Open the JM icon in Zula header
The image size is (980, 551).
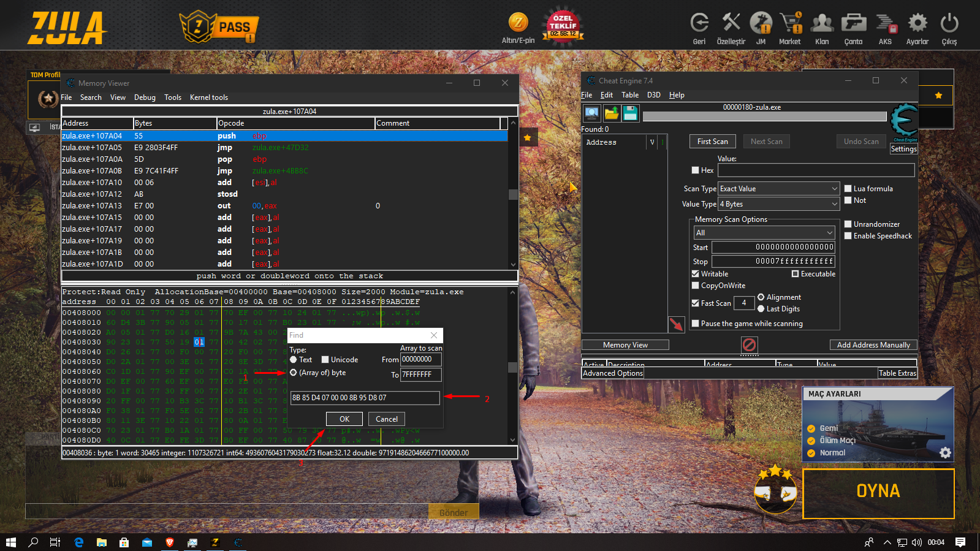click(x=761, y=23)
